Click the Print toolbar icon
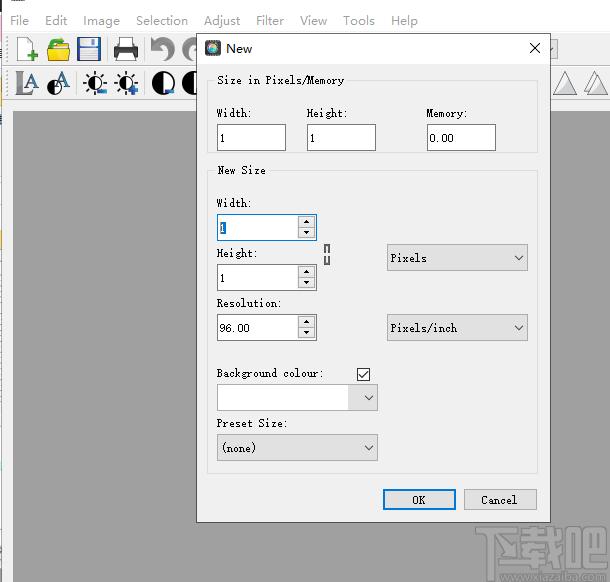Viewport: 610px width, 582px height. 126,49
